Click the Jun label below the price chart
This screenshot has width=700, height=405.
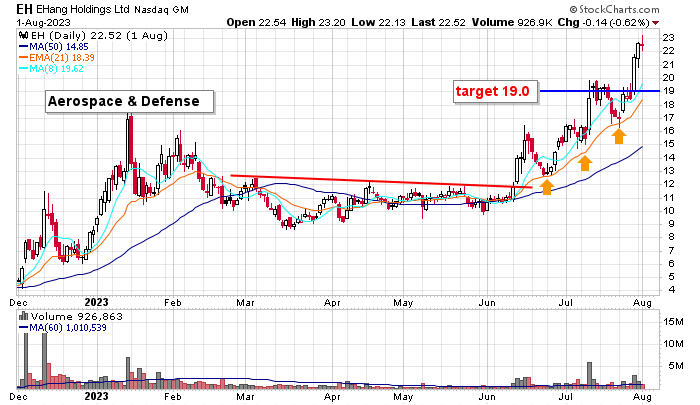pyautogui.click(x=487, y=303)
